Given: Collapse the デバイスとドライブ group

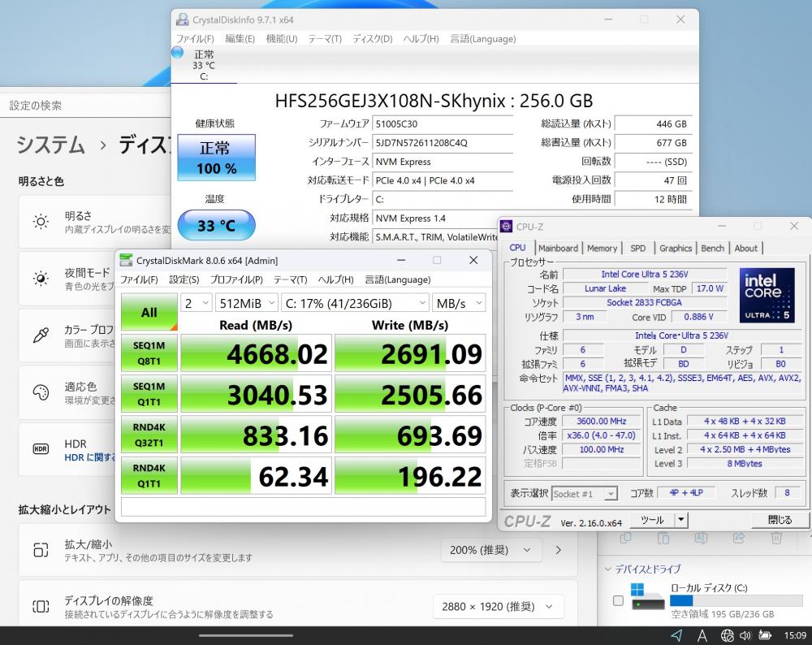Looking at the screenshot, I should (x=609, y=569).
